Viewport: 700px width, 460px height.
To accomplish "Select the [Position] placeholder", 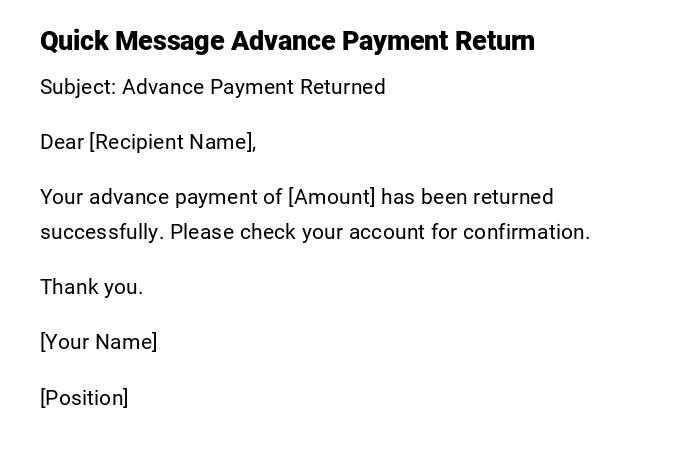I will point(84,398).
